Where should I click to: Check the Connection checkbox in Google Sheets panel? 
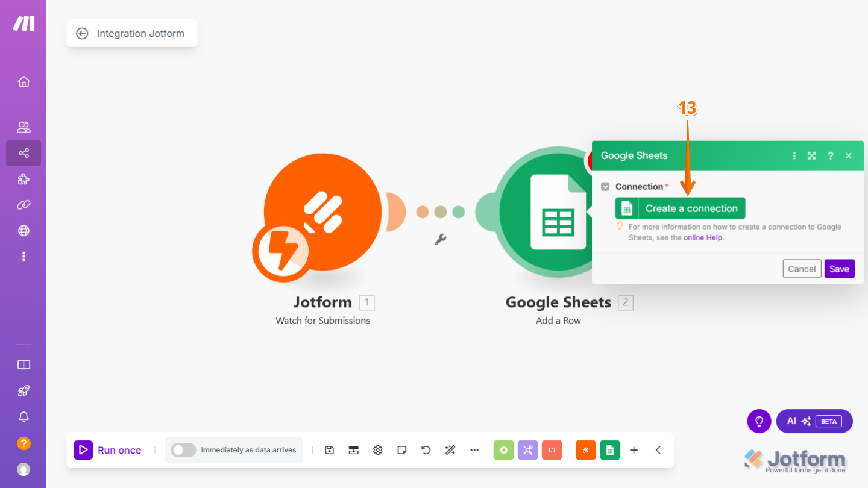coord(605,186)
